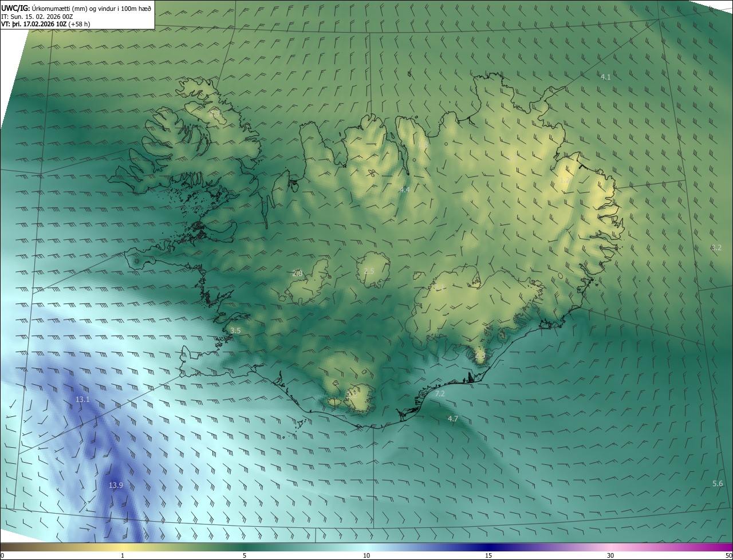Click the 13.9 precipitation value label
The height and width of the screenshot is (560, 733).
pyautogui.click(x=116, y=485)
